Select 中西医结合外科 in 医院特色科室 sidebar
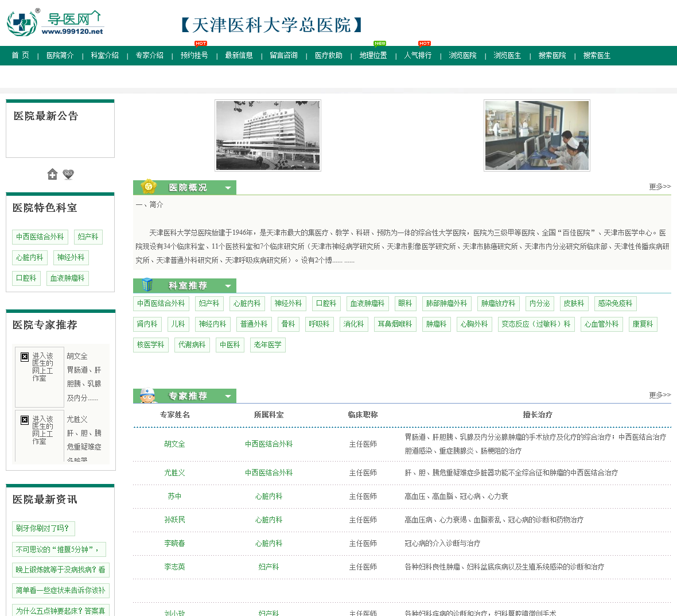Screen dimensions: 677x616 40,237
